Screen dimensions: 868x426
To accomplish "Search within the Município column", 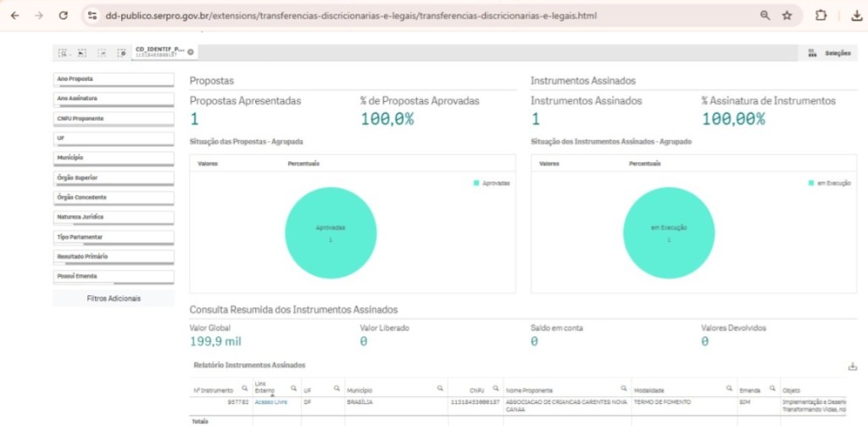I will pos(439,388).
